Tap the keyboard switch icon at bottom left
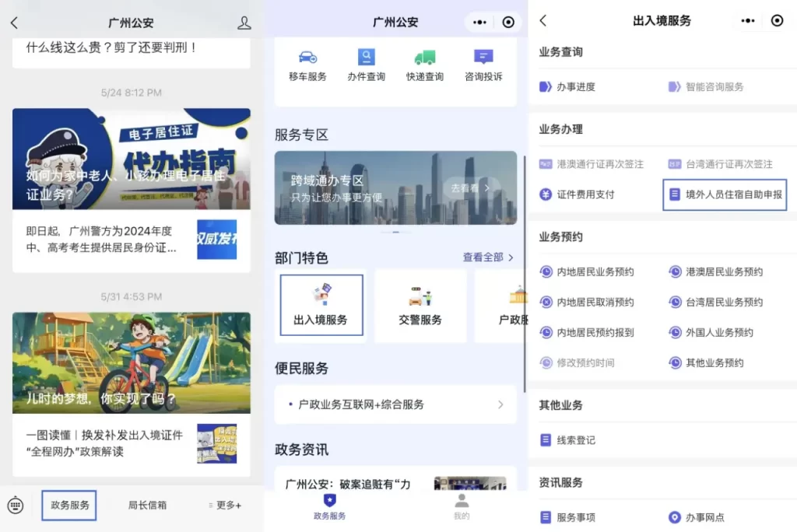 [16, 505]
